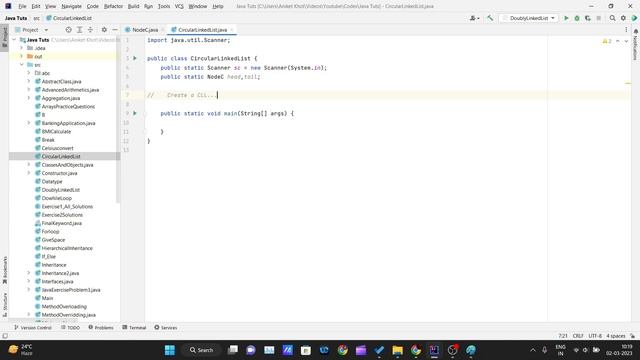Viewport: 640px width, 360px height.
Task: Click the taskbar Search box
Action: tap(202, 350)
